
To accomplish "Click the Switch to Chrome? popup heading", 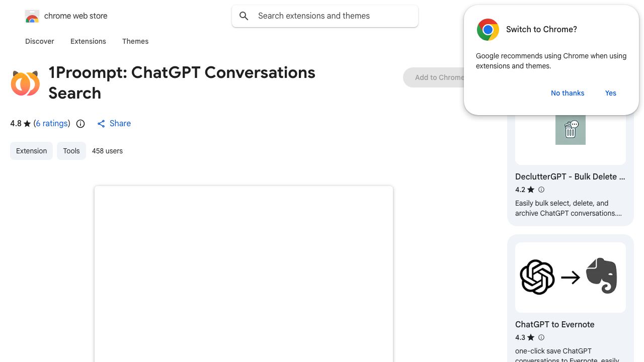I will click(541, 30).
